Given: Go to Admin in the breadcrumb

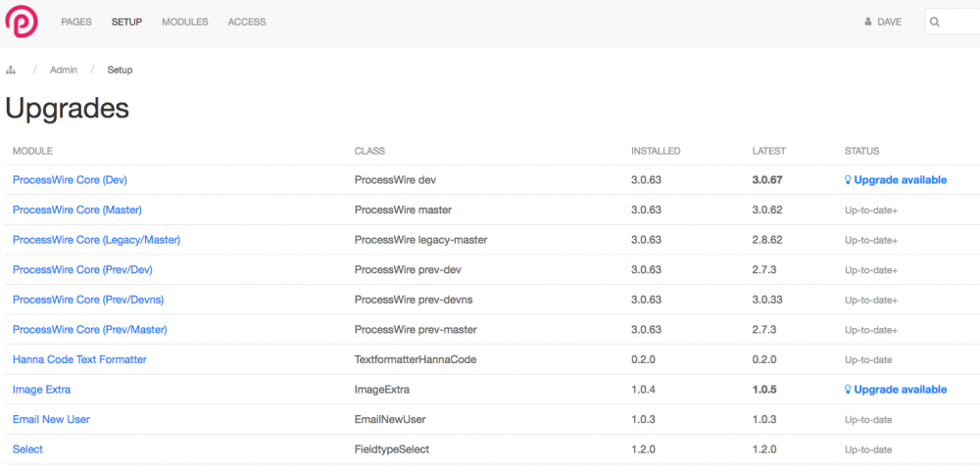Looking at the screenshot, I should point(64,70).
